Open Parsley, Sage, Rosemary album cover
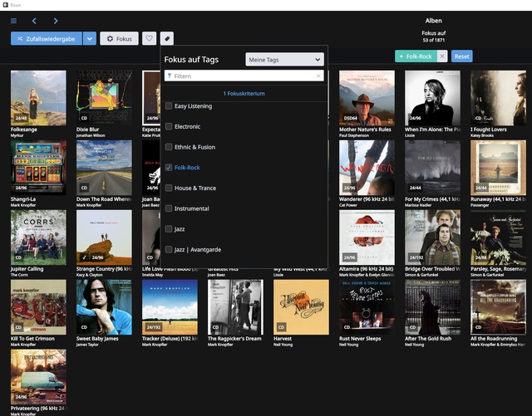The image size is (532, 416). (x=499, y=237)
